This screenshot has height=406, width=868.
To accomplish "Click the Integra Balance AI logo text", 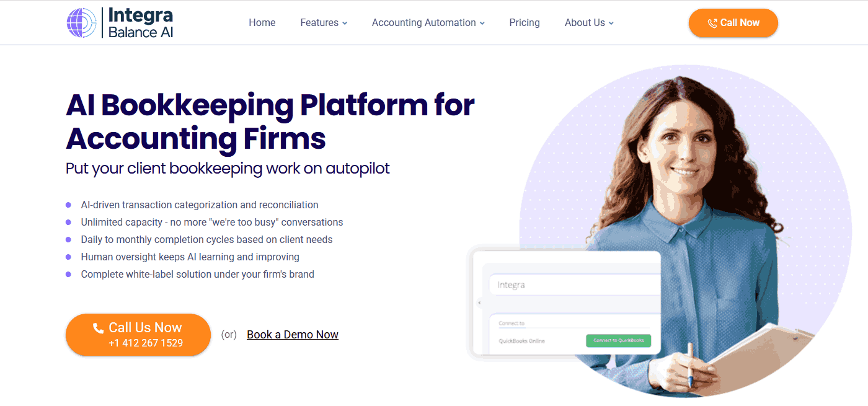I will click(x=141, y=23).
